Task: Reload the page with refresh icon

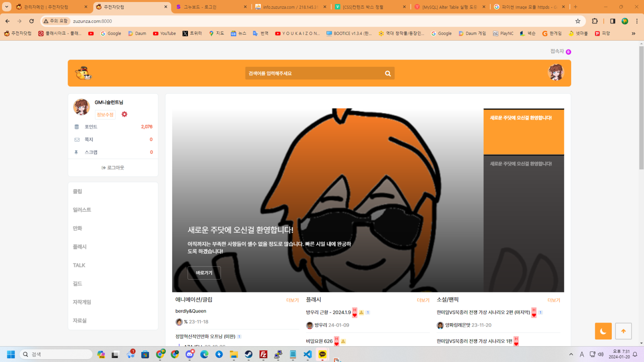Action: pos(31,21)
